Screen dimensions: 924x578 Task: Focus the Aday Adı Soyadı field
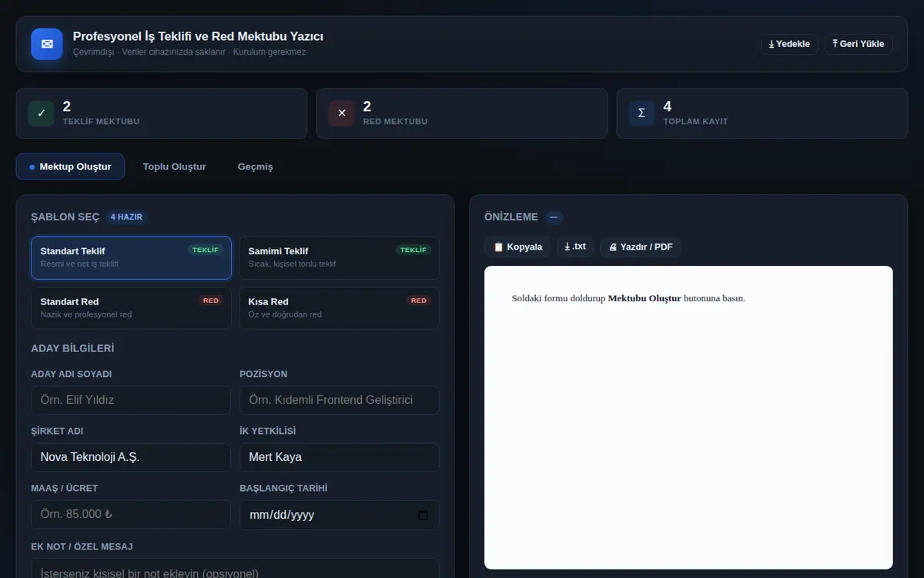[131, 400]
